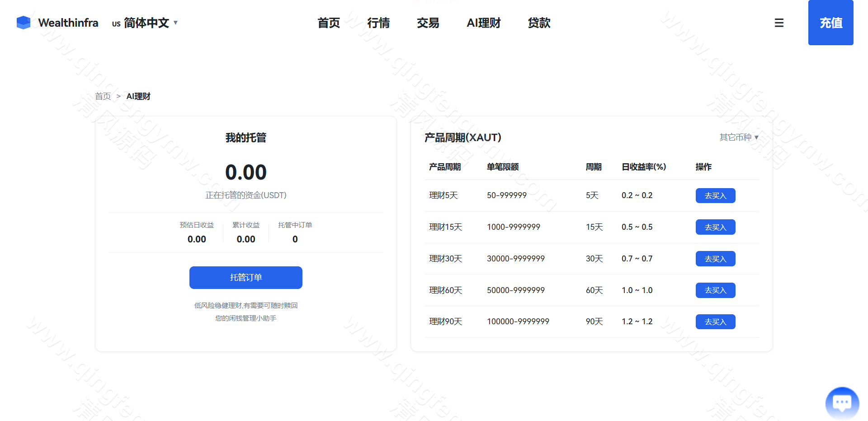This screenshot has height=421, width=868.
Task: Go to the 首页 nav tab
Action: point(329,23)
